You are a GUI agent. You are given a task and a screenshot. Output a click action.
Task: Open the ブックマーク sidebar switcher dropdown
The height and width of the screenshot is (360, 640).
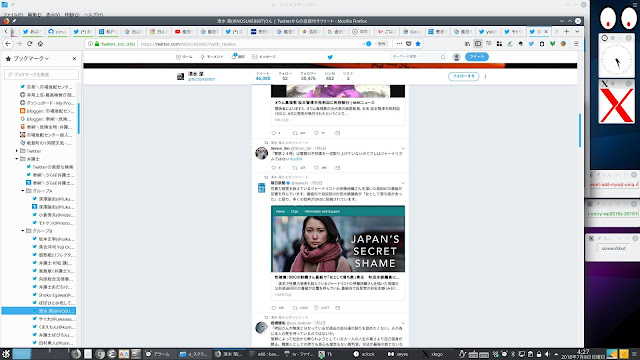tap(31, 58)
